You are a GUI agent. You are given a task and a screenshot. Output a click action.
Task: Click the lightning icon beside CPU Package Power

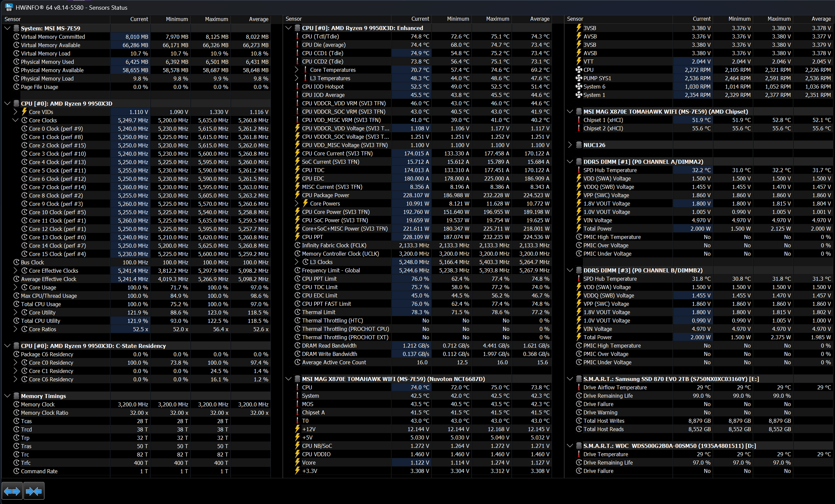click(297, 195)
